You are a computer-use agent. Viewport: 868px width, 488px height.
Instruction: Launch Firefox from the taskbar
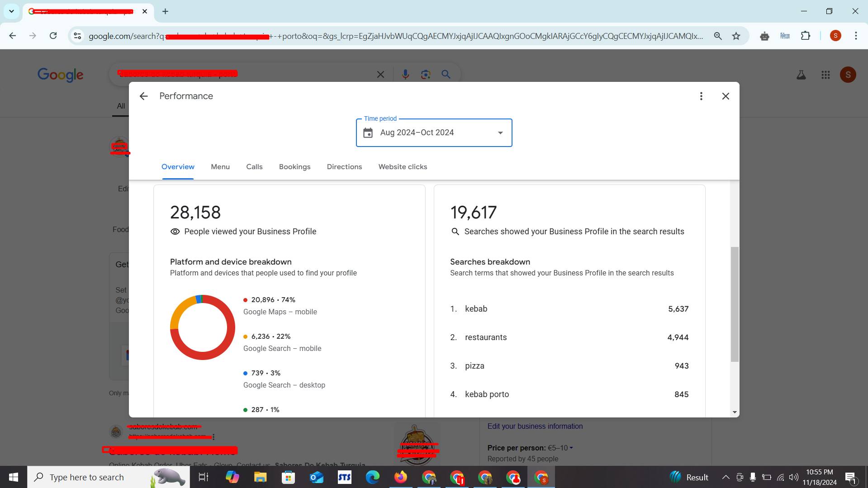tap(401, 477)
